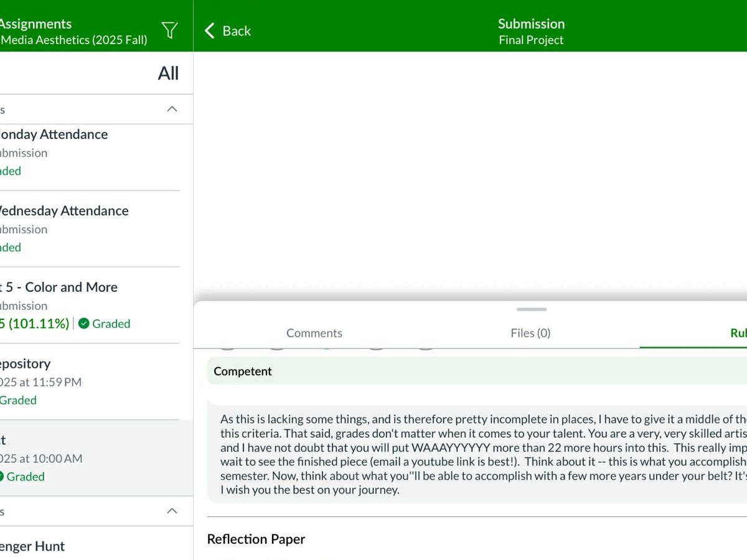The image size is (747, 560).
Task: Click the Graded checkmark icon for 10:00 AM assignment
Action: click(x=1, y=477)
